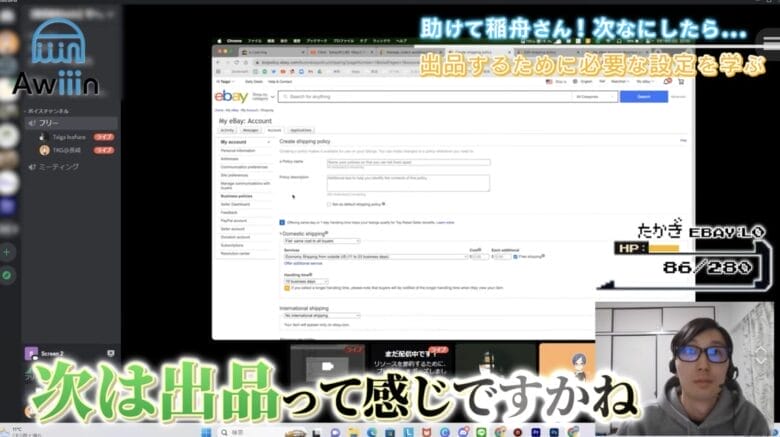Open the eBay shopping cart icon

pyautogui.click(x=681, y=81)
